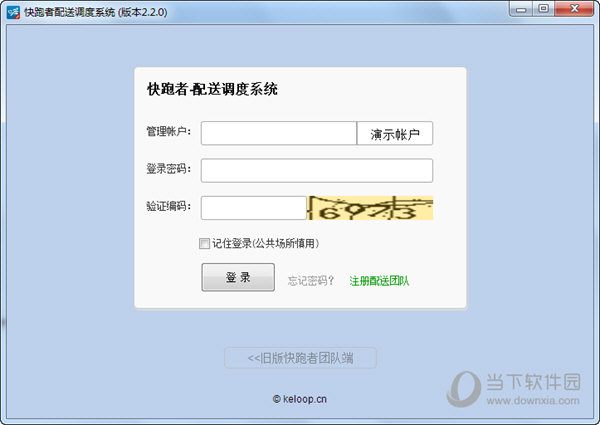Click the 快跑者-配送调度系统 heading text

click(212, 89)
